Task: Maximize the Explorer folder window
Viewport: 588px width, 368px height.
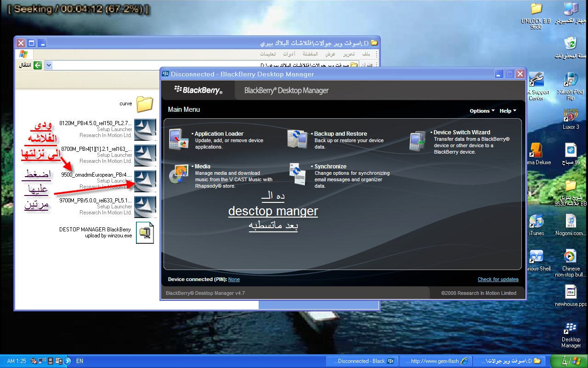Action: click(x=32, y=43)
